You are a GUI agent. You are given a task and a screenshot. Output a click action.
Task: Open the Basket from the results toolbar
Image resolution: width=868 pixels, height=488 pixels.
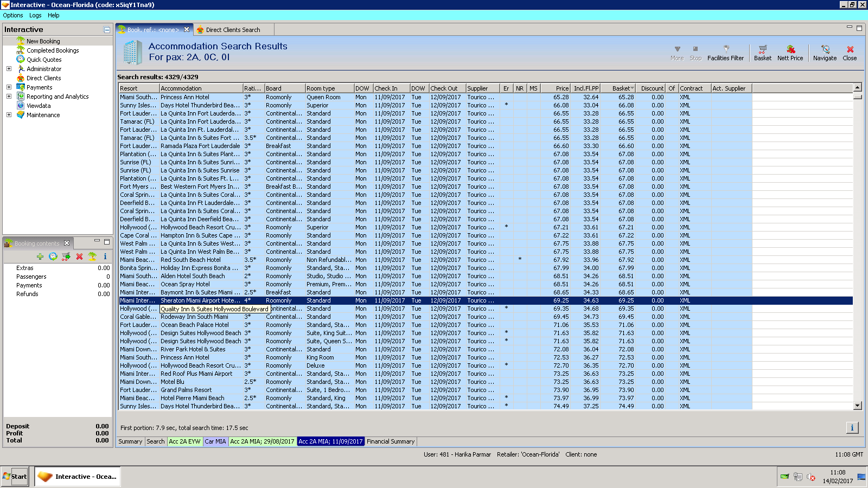click(x=762, y=52)
